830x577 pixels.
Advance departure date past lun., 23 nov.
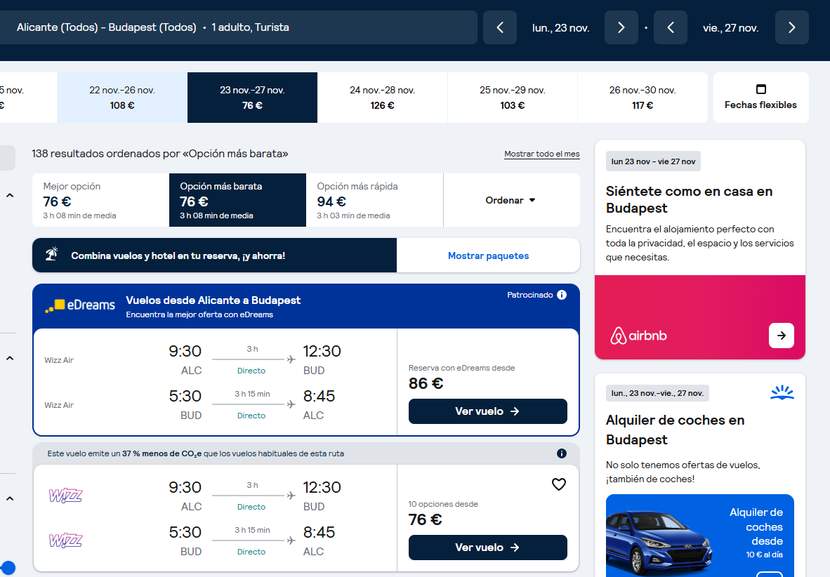(621, 28)
